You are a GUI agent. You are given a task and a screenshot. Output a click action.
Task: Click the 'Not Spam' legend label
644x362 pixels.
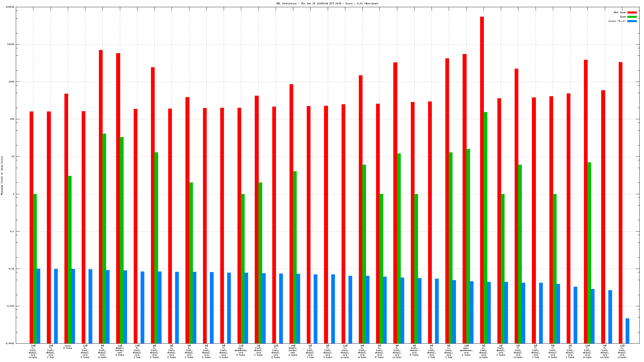pyautogui.click(x=620, y=12)
